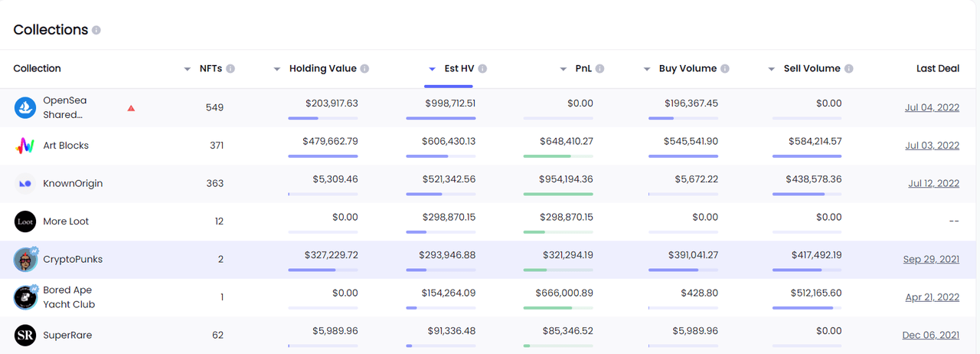Open the SuperRare collection name
Image resolution: width=980 pixels, height=354 pixels.
(67, 335)
